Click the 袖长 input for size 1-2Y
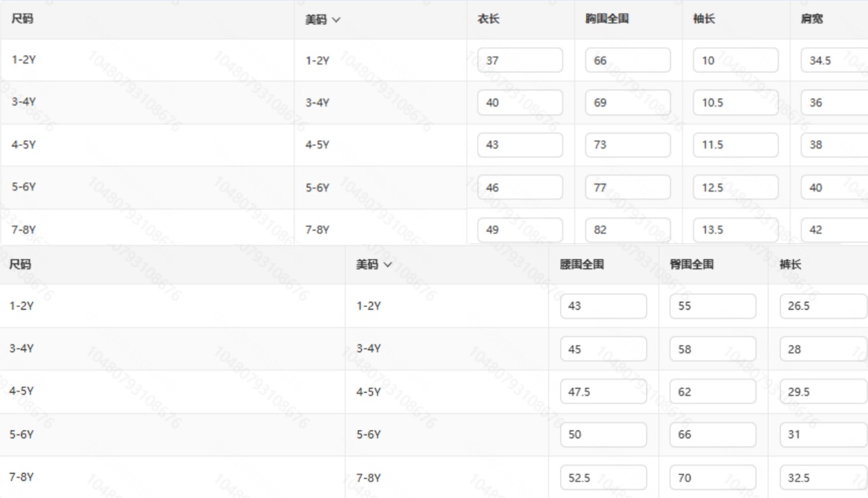This screenshot has height=498, width=868. point(736,60)
